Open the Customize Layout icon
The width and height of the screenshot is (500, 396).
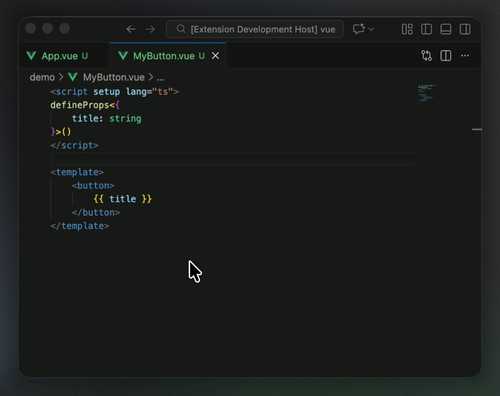407,29
